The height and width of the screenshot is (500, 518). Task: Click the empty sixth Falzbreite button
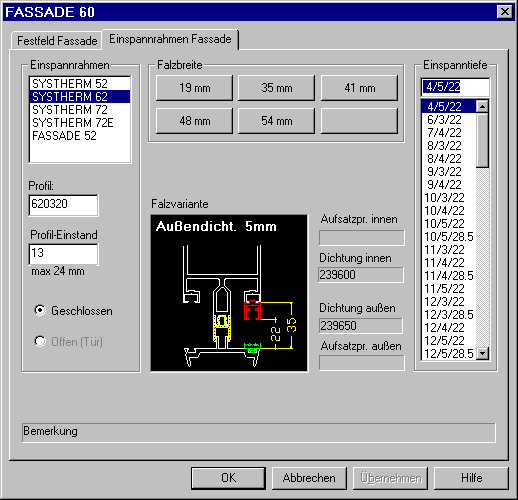(x=359, y=121)
